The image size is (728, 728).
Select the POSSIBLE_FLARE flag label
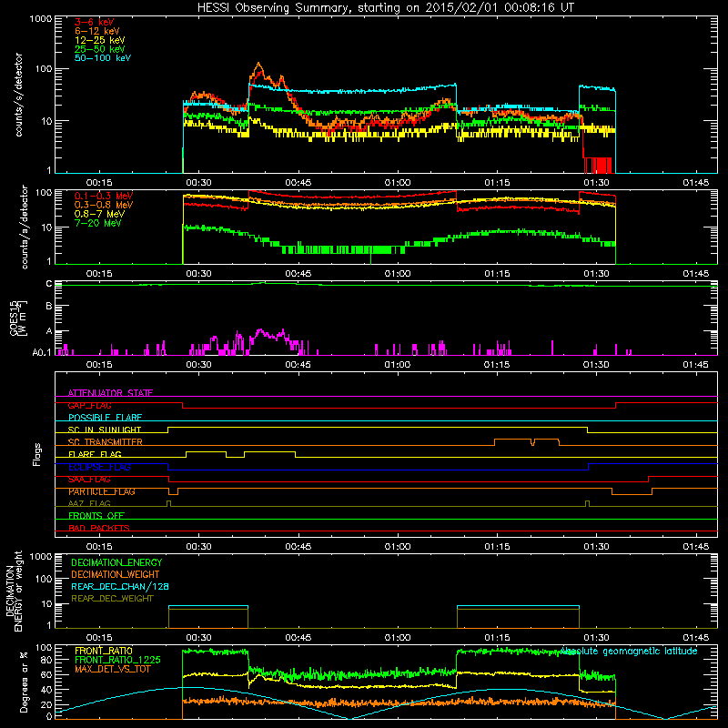click(x=105, y=418)
